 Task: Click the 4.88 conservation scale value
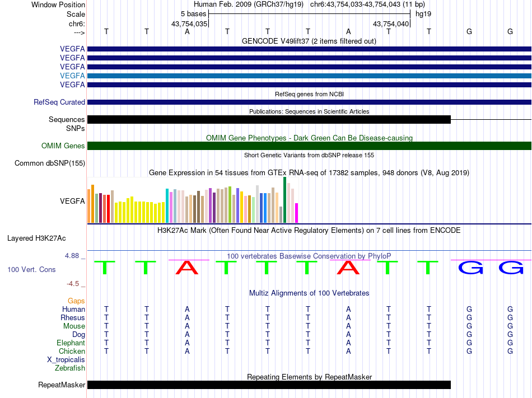coord(72,256)
